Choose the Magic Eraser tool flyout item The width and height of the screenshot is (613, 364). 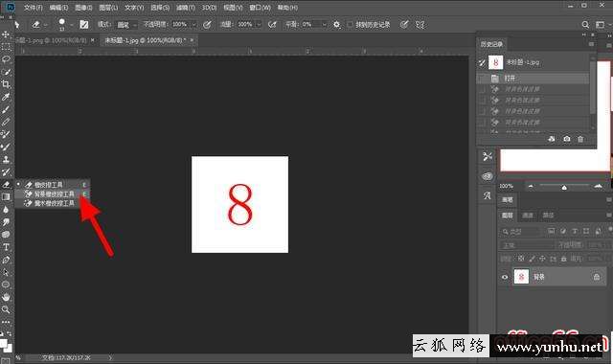tap(53, 203)
